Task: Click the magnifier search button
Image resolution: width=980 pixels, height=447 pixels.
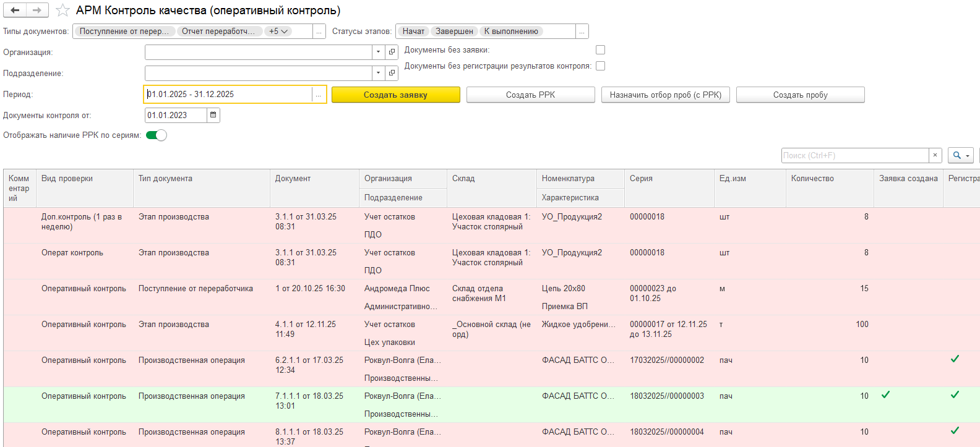Action: (x=960, y=155)
